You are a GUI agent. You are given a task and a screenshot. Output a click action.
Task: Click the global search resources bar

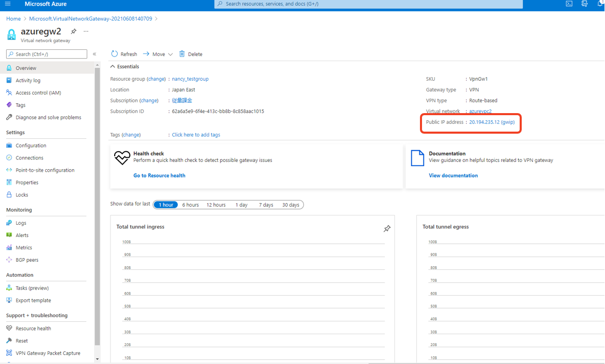pyautogui.click(x=369, y=4)
